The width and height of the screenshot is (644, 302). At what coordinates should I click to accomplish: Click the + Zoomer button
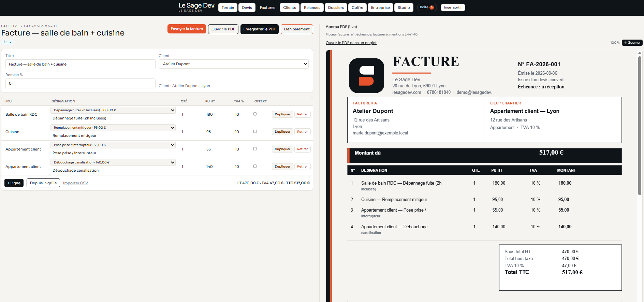click(x=632, y=43)
